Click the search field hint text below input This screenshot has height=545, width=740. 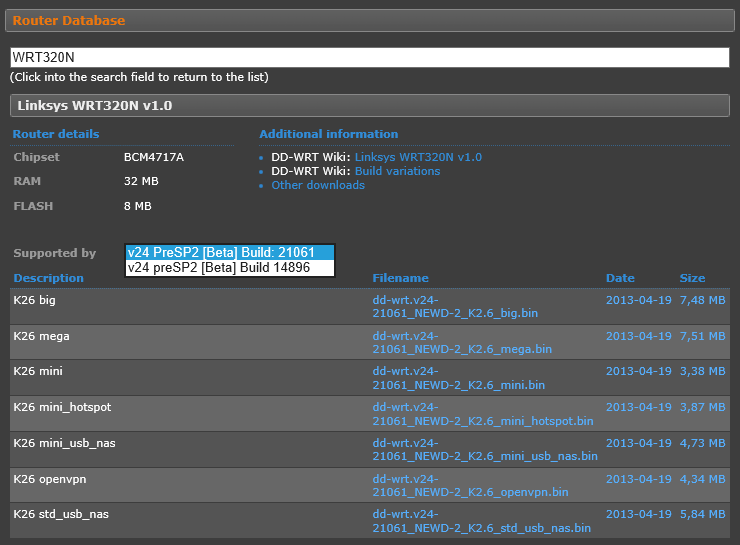pos(139,77)
